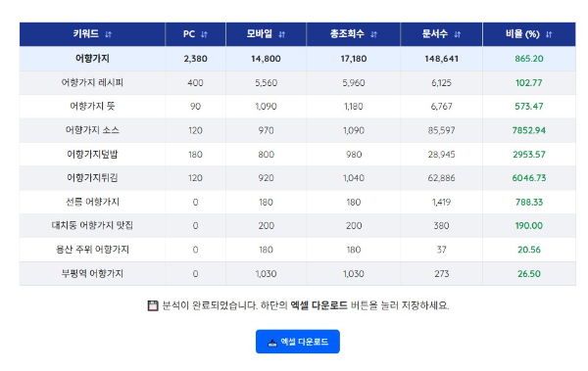Click document count 62,886
The height and width of the screenshot is (371, 588).
[441, 178]
